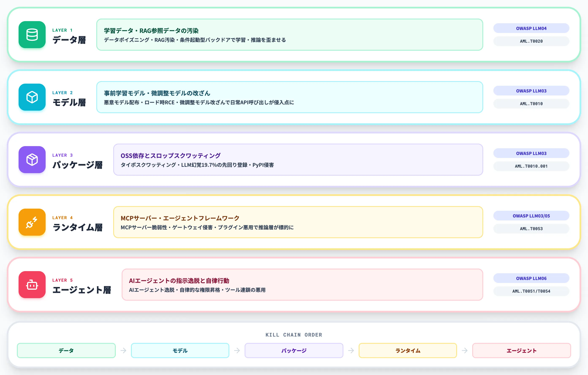Click the データ層 title text
Viewport: 588px width, 375px height.
point(69,40)
